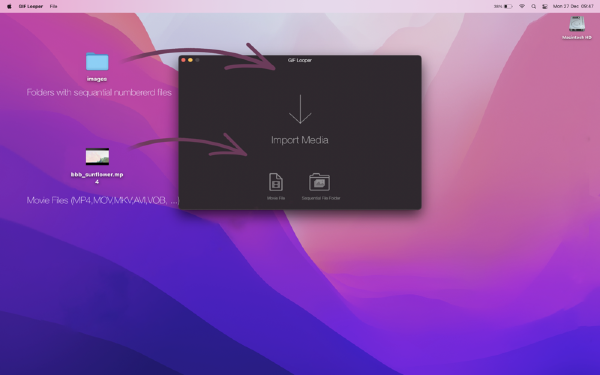
Task: Open the Control Center menu bar icon
Action: point(545,6)
